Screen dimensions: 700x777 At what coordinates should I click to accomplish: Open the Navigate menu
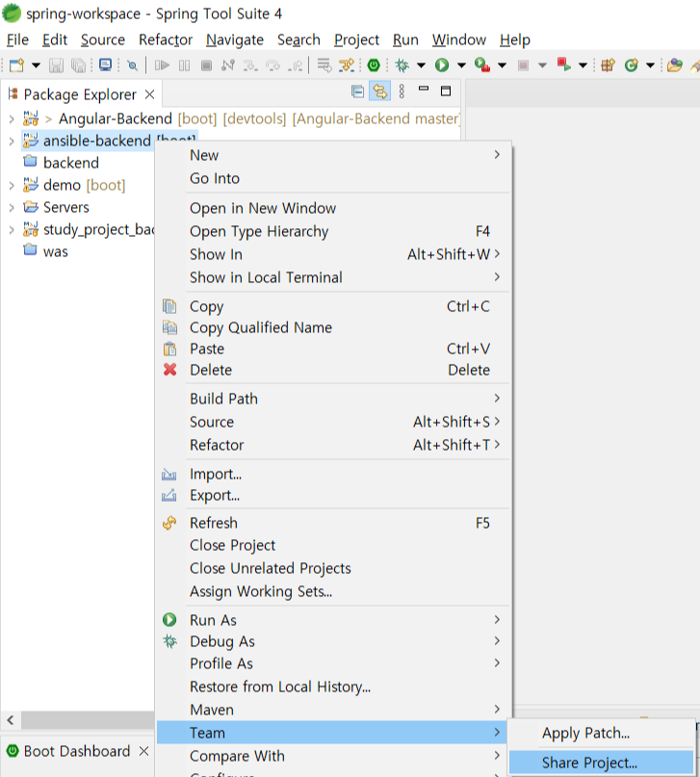pyautogui.click(x=235, y=39)
